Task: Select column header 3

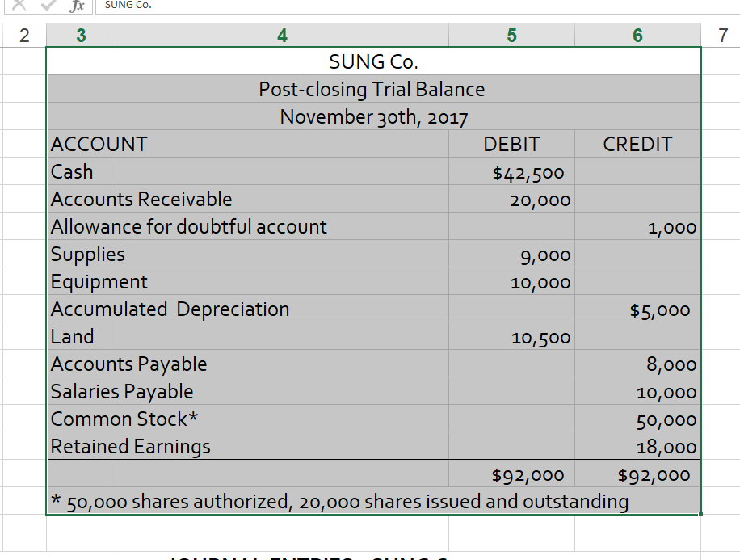Action: (x=81, y=36)
